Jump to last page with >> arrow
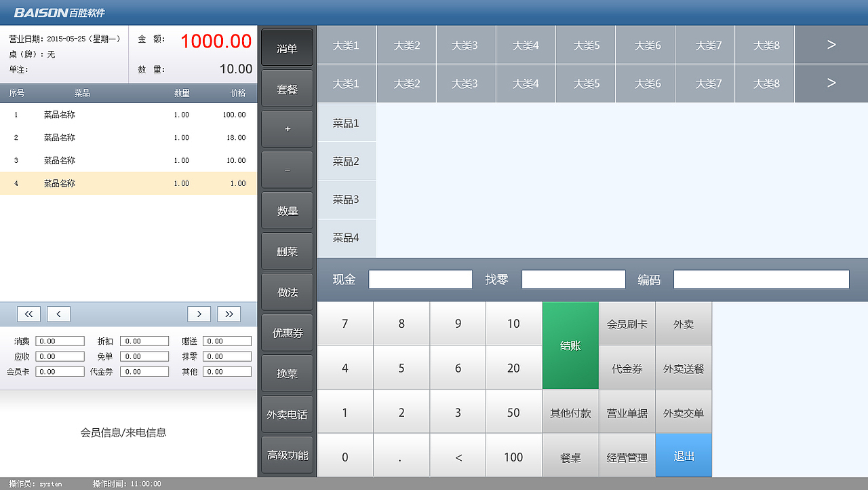The height and width of the screenshot is (490, 868). (229, 314)
